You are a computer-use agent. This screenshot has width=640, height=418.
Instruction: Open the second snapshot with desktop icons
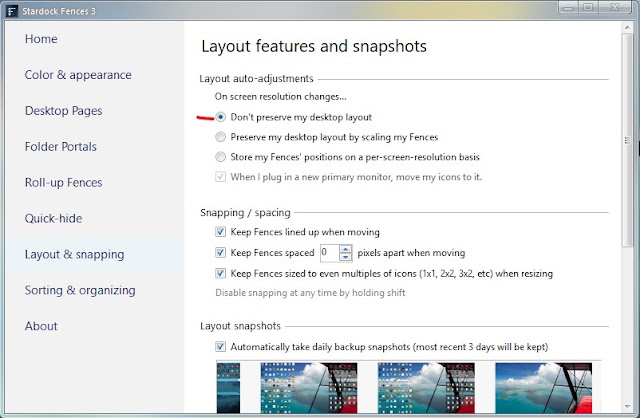click(309, 388)
